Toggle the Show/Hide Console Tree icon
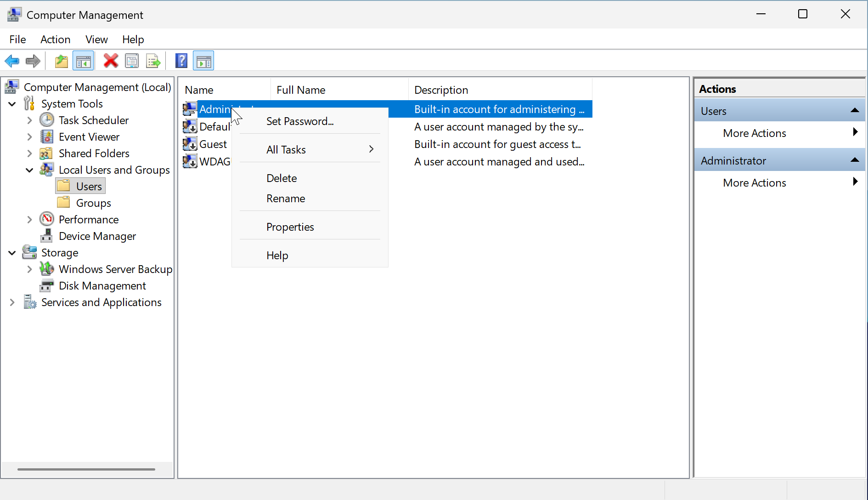Image resolution: width=868 pixels, height=500 pixels. 83,61
